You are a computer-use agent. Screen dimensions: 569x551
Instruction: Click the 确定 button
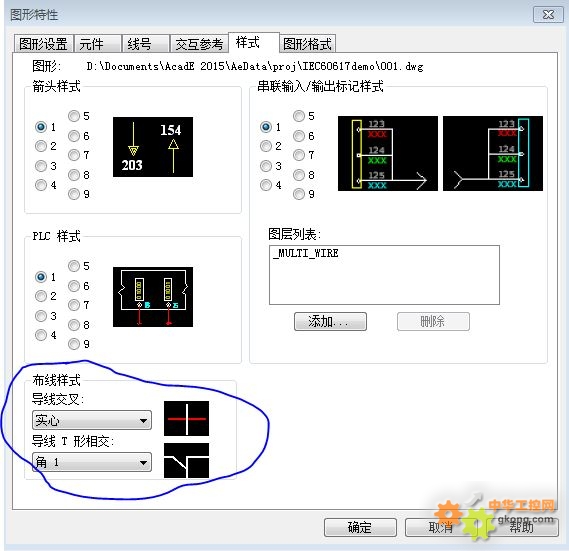click(x=360, y=527)
